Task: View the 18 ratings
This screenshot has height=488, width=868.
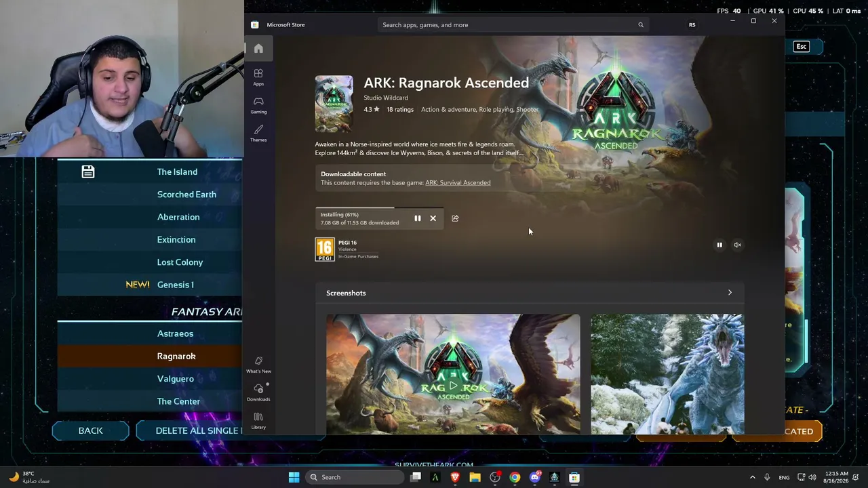Action: (x=400, y=110)
